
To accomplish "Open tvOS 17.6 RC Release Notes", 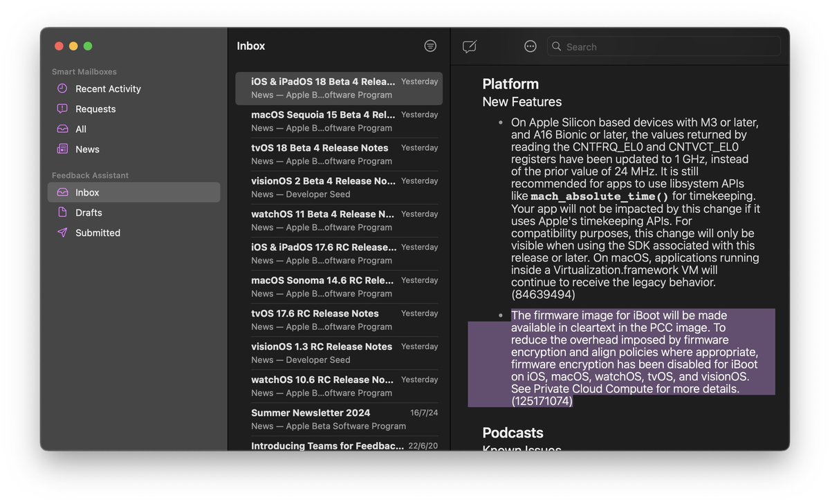I will [x=339, y=320].
